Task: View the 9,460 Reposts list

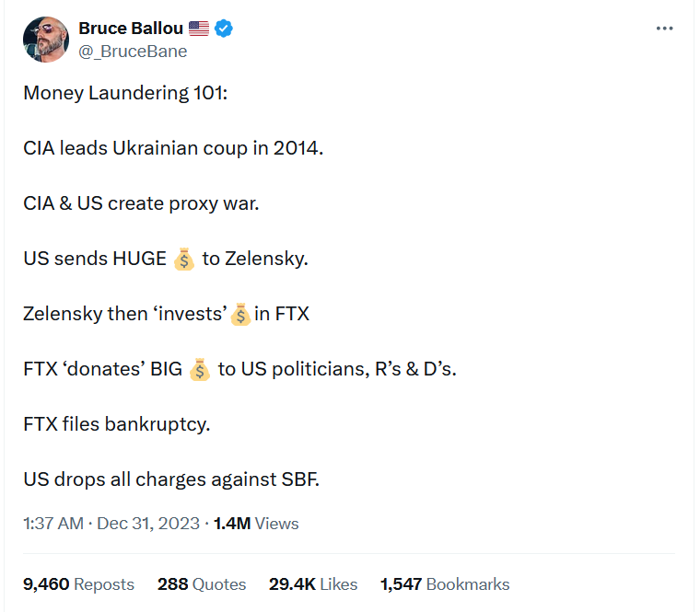Action: (x=78, y=584)
